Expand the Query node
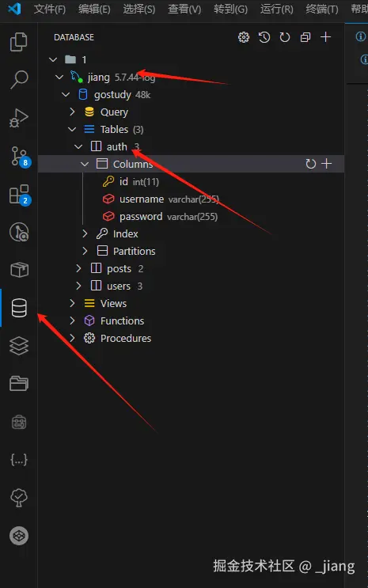 (x=72, y=112)
